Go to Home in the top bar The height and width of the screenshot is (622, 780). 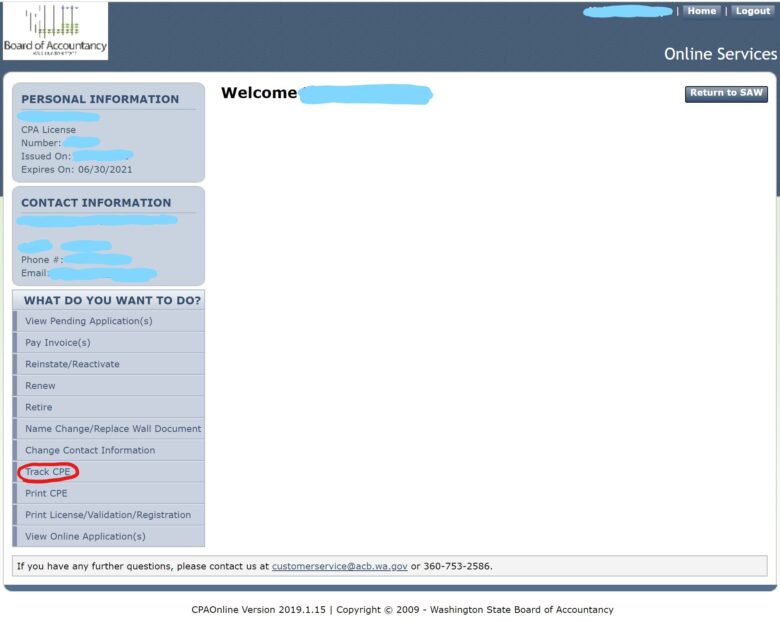pyautogui.click(x=701, y=11)
